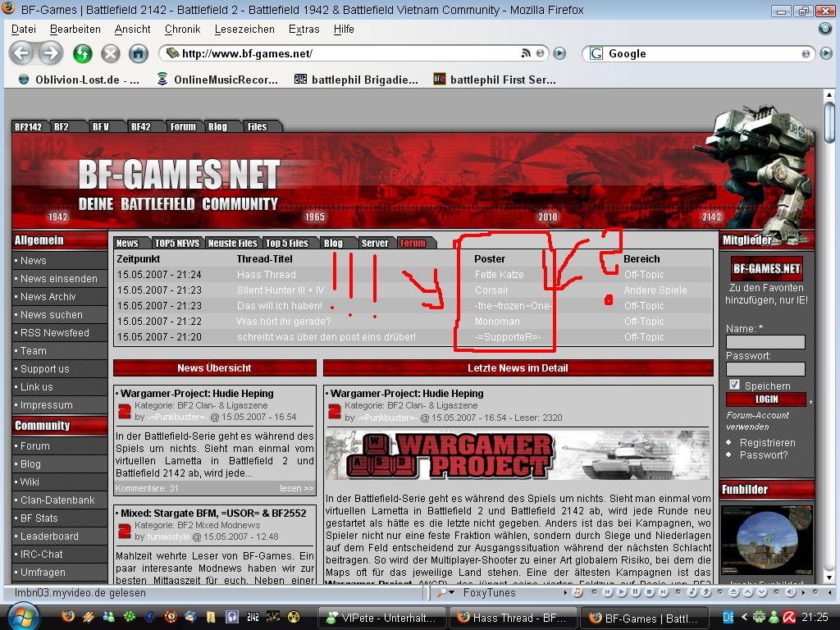840x630 pixels.
Task: Skip to next track in FoxyTunes
Action: (x=664, y=592)
